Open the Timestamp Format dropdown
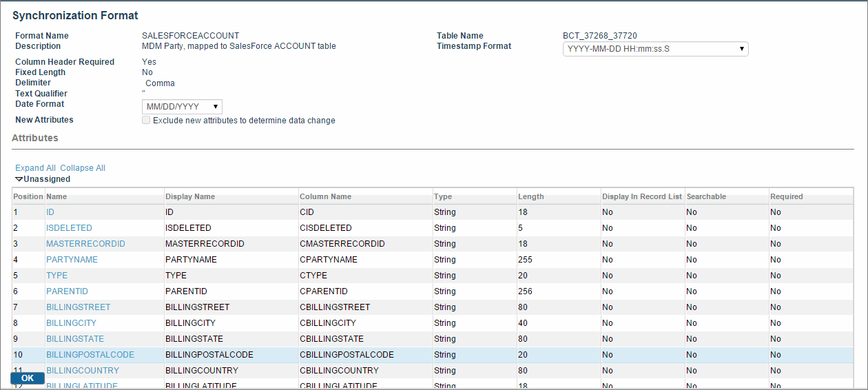The width and height of the screenshot is (868, 390). 655,49
